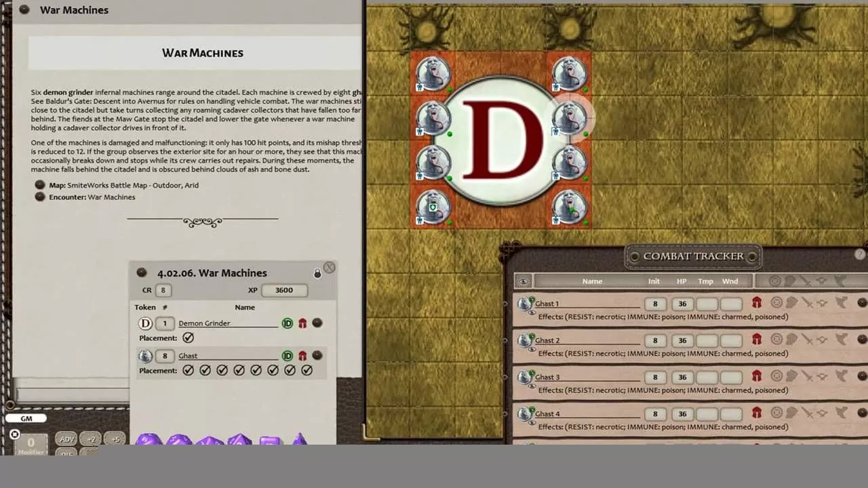
Task: Click the red faction helmet for Demon Grinder
Action: pos(302,323)
